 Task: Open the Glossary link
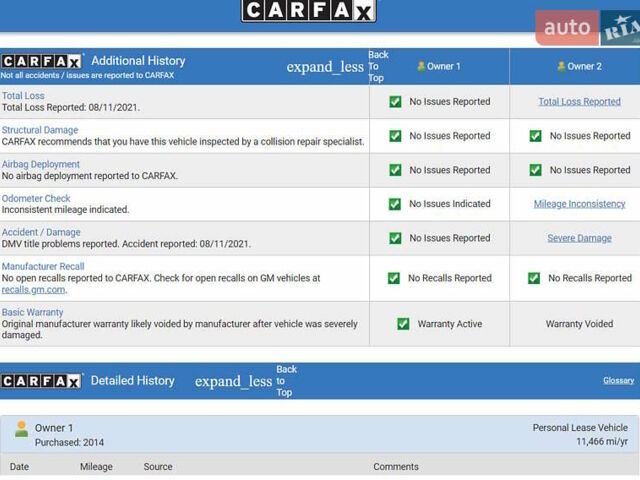click(x=618, y=380)
